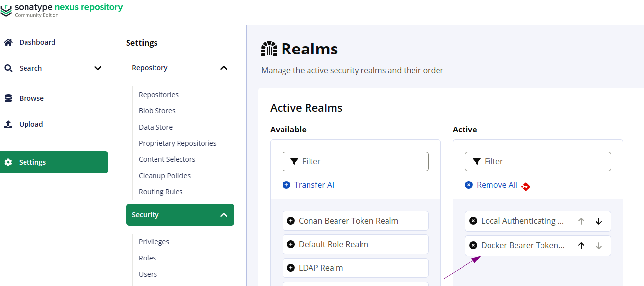Remove Local Authenticating realm via x icon
This screenshot has height=286, width=644.
coord(473,221)
